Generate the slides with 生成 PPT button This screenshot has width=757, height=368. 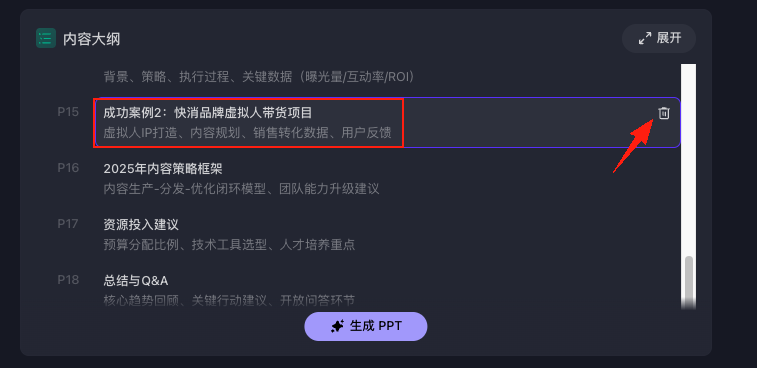(x=365, y=326)
